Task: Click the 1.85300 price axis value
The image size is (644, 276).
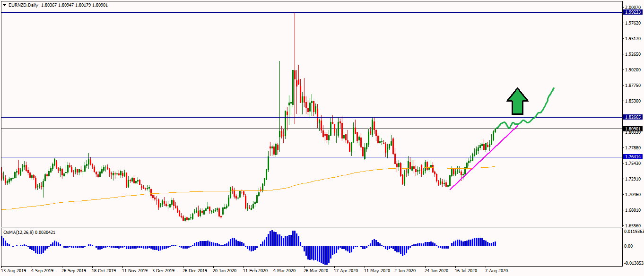Action: pyautogui.click(x=633, y=101)
